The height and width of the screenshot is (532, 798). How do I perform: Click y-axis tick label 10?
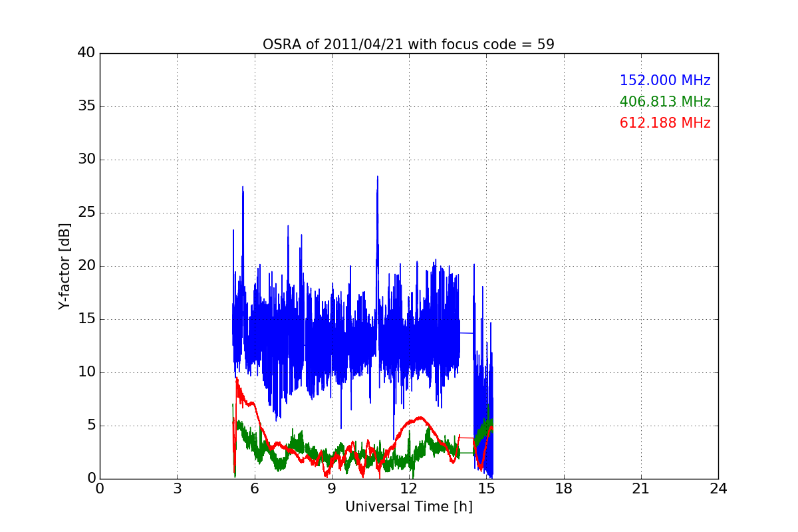(x=88, y=372)
